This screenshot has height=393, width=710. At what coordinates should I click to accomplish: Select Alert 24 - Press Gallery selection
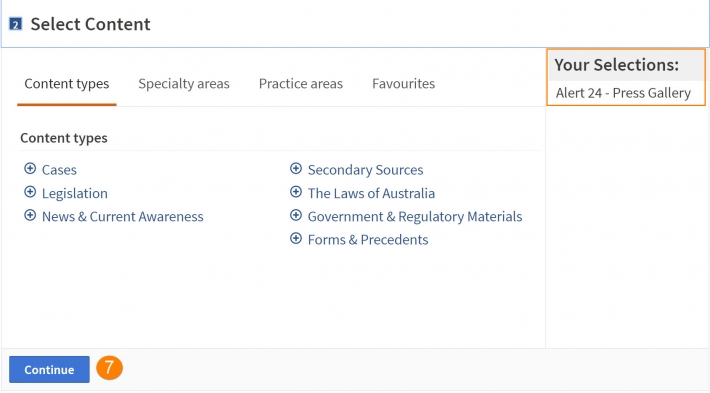click(x=624, y=93)
